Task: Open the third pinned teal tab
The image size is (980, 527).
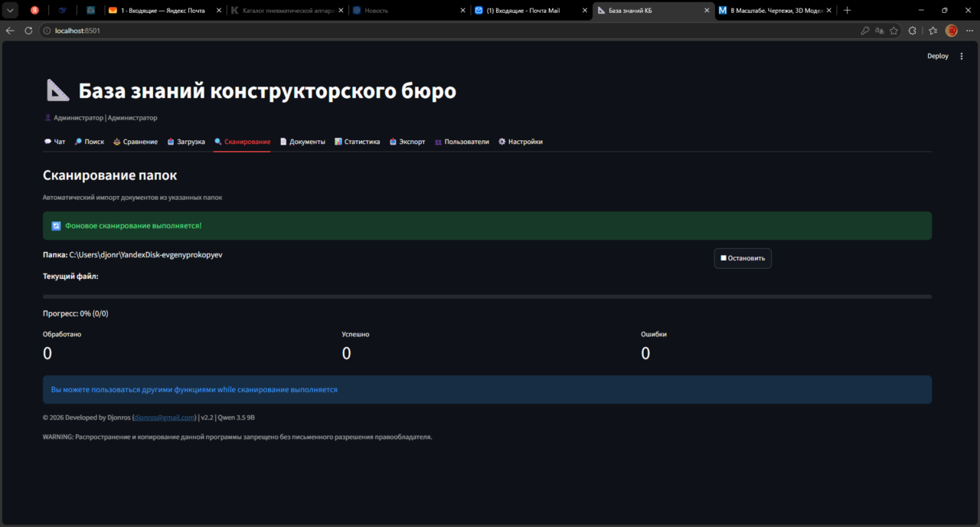Action: (90, 11)
